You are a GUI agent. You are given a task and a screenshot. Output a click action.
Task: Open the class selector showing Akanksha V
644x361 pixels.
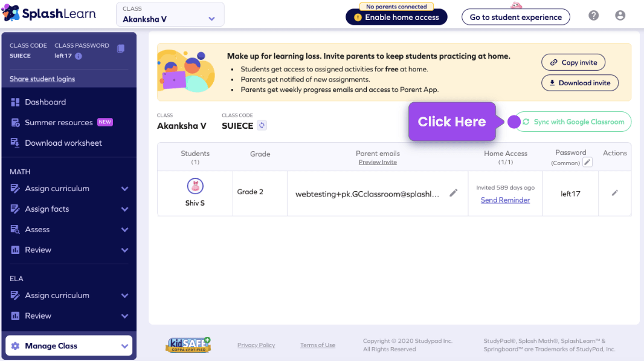(169, 15)
